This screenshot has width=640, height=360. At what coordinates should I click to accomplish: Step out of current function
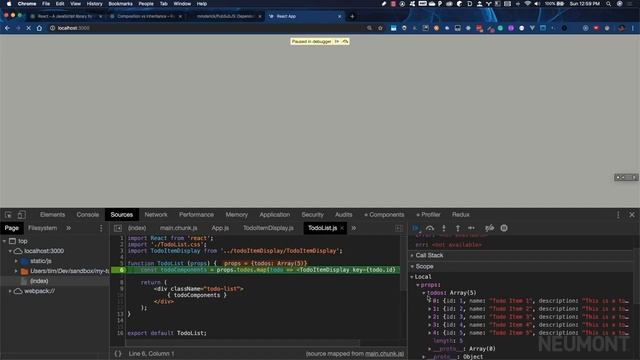[458, 228]
